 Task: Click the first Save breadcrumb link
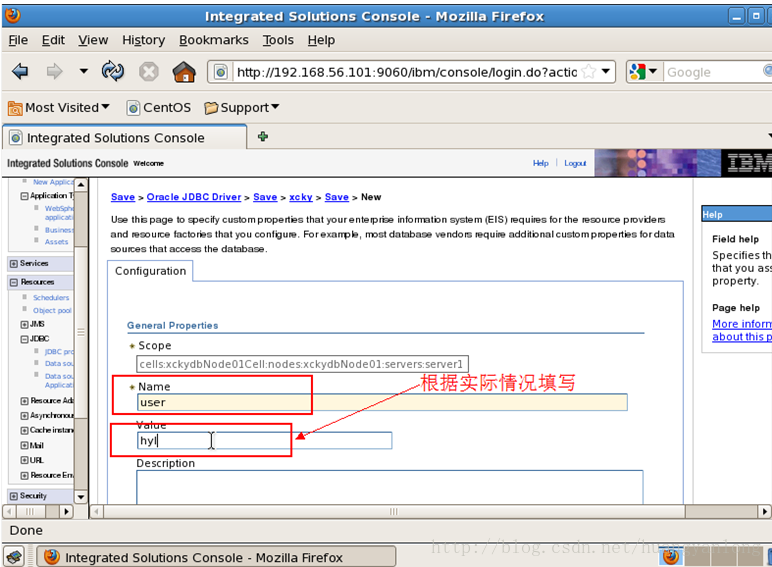pos(123,197)
